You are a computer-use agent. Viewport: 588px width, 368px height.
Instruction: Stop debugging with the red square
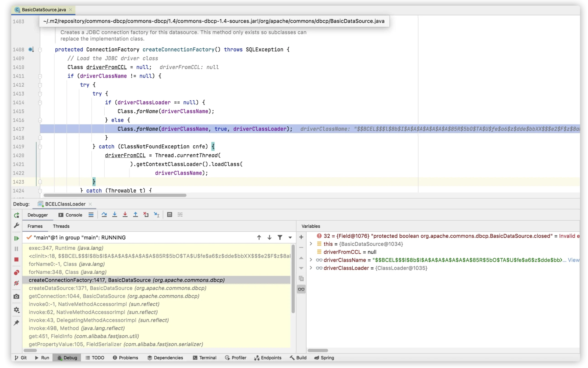click(16, 259)
